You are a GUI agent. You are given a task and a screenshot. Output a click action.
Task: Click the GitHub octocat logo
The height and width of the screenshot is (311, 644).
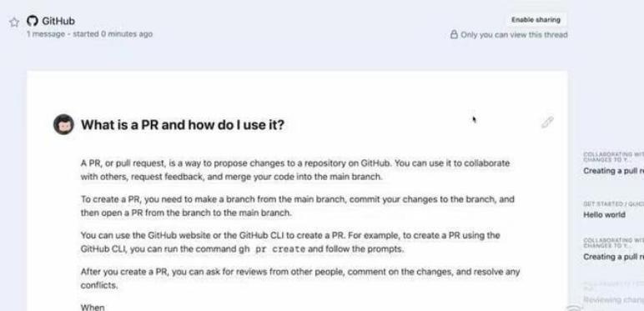click(33, 21)
